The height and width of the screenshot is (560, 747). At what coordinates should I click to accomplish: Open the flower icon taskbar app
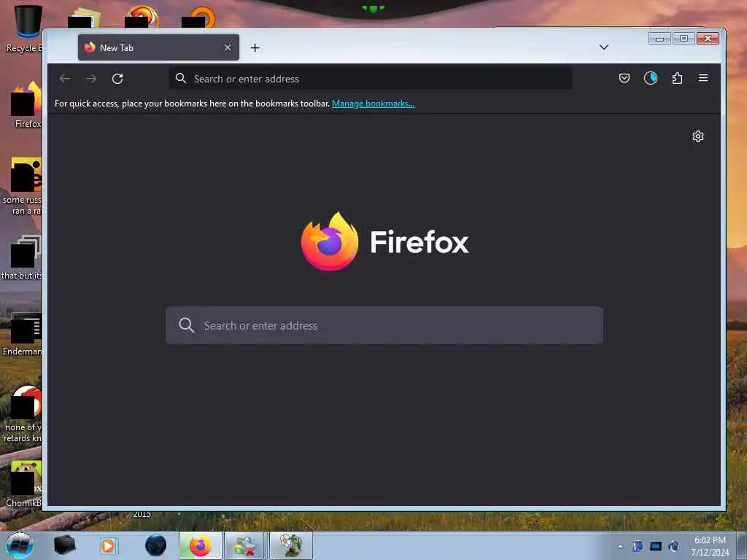(x=290, y=545)
